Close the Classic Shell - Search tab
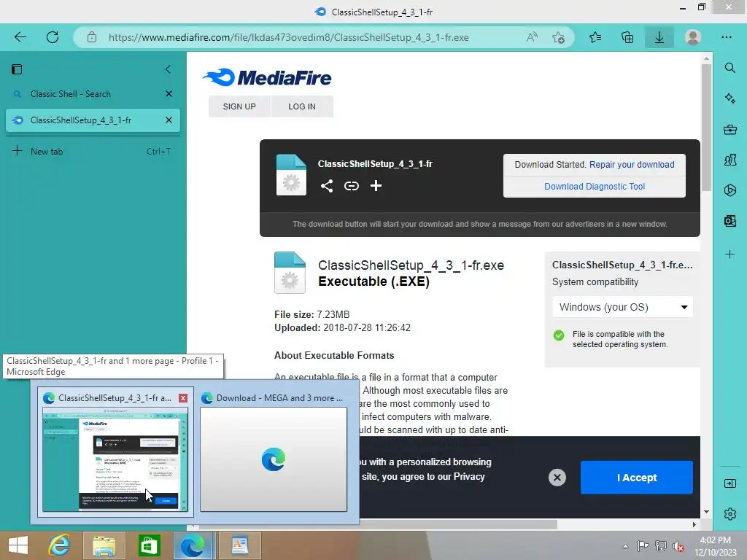Image resolution: width=747 pixels, height=560 pixels. click(x=169, y=94)
